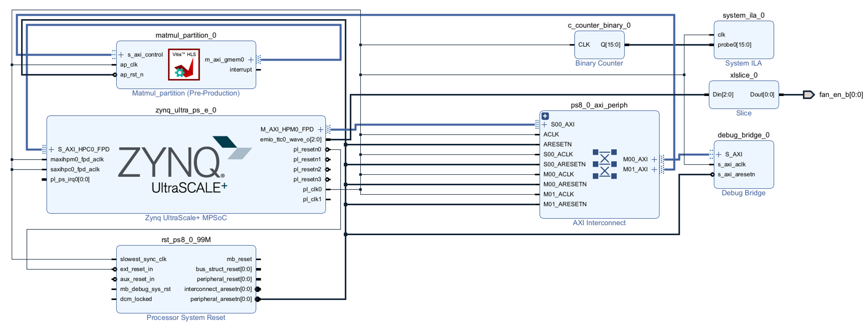
Task: Click the System ILA label
Action: [x=743, y=63]
